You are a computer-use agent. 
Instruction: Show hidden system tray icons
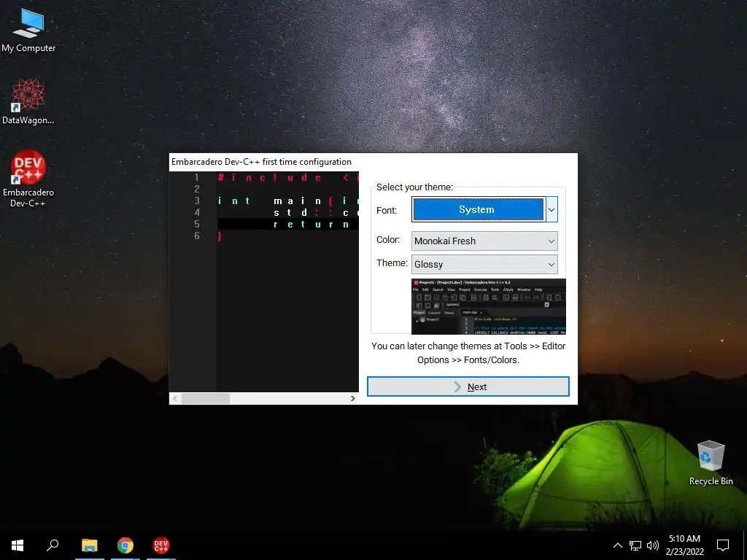(617, 545)
